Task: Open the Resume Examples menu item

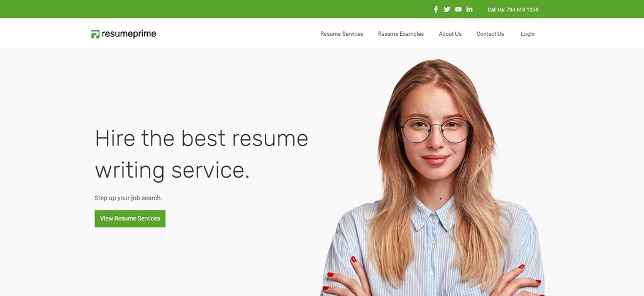Action: click(x=401, y=34)
